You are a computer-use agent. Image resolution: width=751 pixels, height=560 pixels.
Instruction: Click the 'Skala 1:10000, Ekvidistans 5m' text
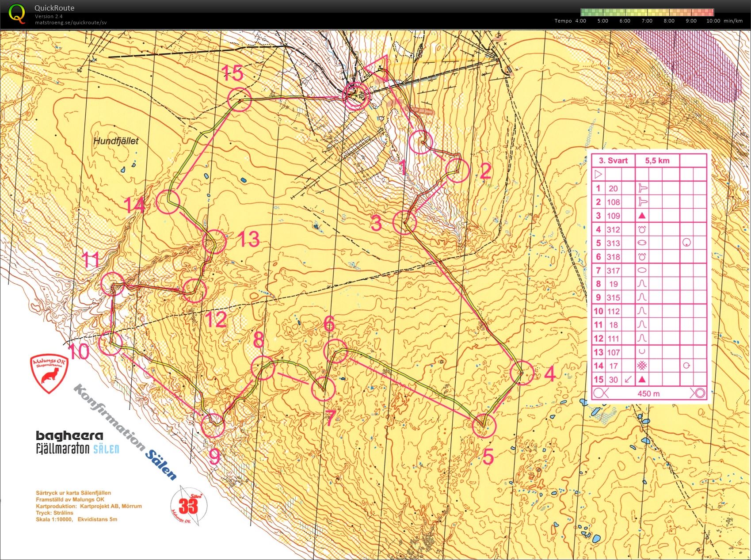pyautogui.click(x=76, y=519)
